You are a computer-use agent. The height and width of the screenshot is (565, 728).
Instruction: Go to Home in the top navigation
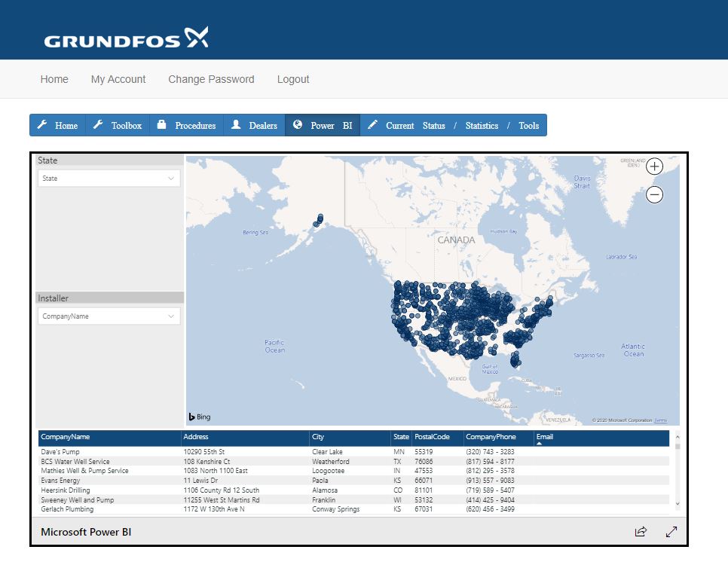[54, 79]
